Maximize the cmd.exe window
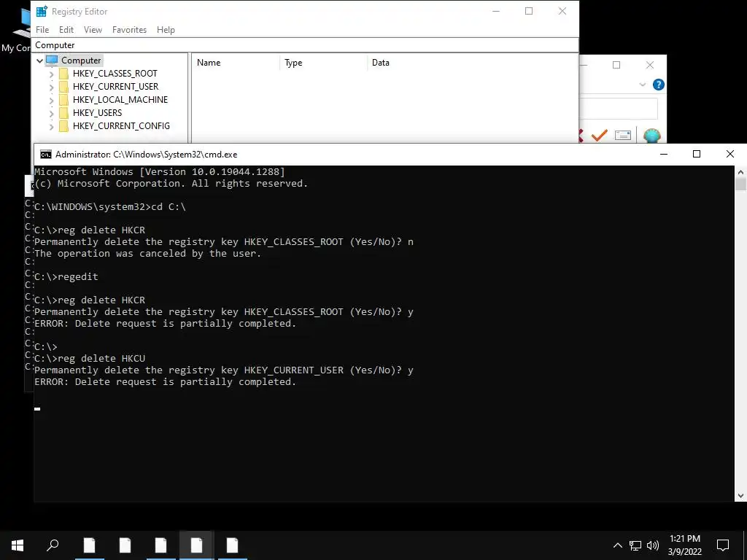 [x=697, y=154]
